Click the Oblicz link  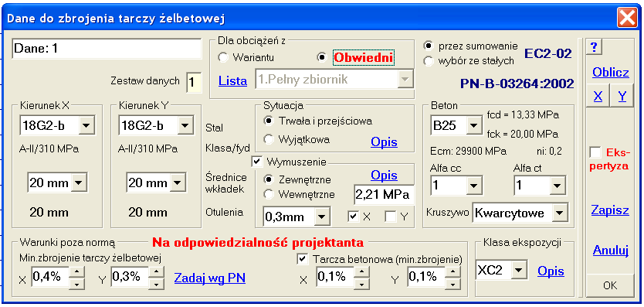point(610,73)
